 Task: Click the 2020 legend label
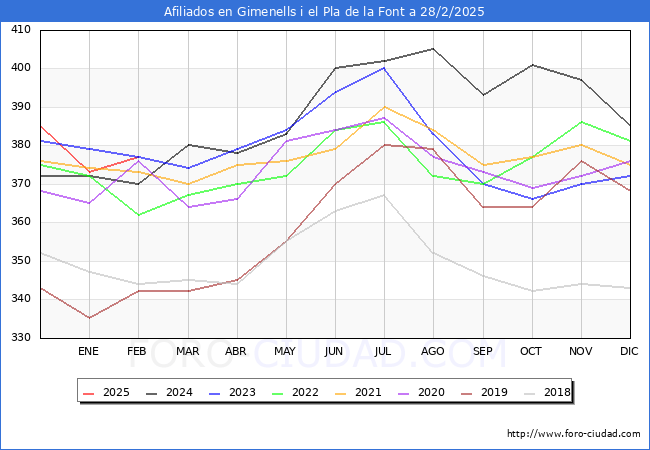coord(431,392)
